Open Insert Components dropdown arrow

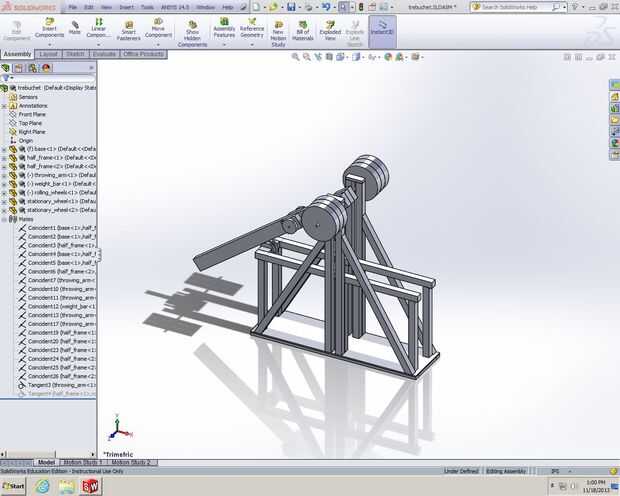click(x=49, y=44)
